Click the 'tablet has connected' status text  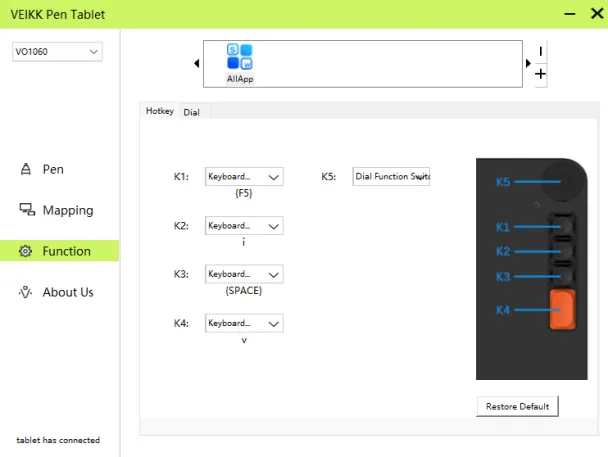coord(58,440)
